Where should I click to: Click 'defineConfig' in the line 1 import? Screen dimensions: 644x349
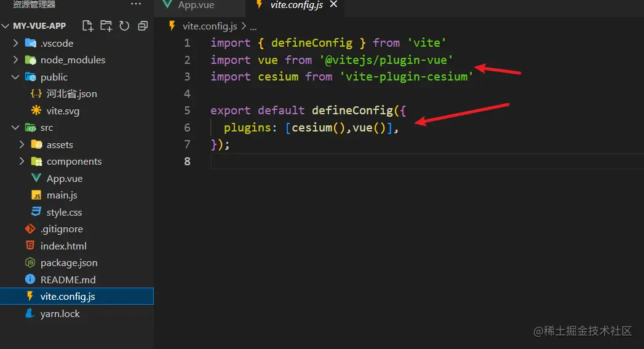(312, 42)
